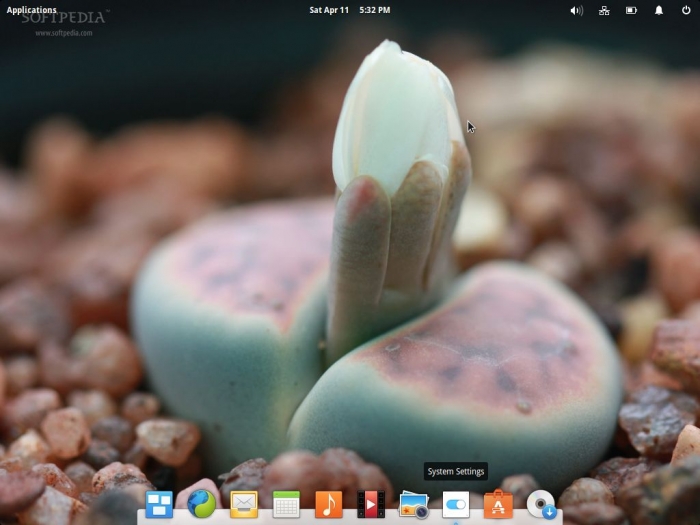This screenshot has height=525, width=700.
Task: Open the Calendar app from dock
Action: click(x=286, y=504)
